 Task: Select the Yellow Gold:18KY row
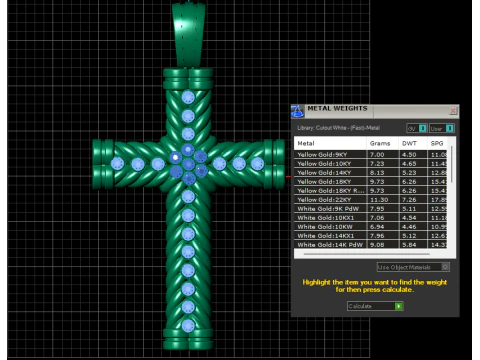[371, 182]
